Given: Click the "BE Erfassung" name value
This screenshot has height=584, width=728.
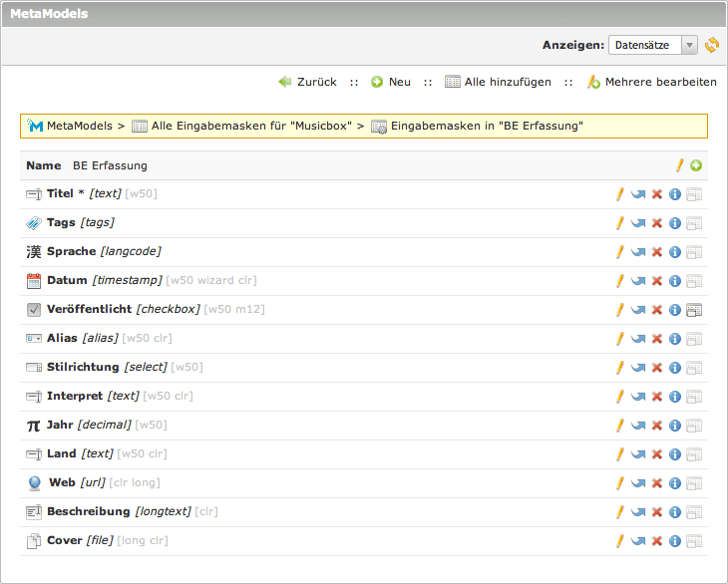Looking at the screenshot, I should (110, 165).
